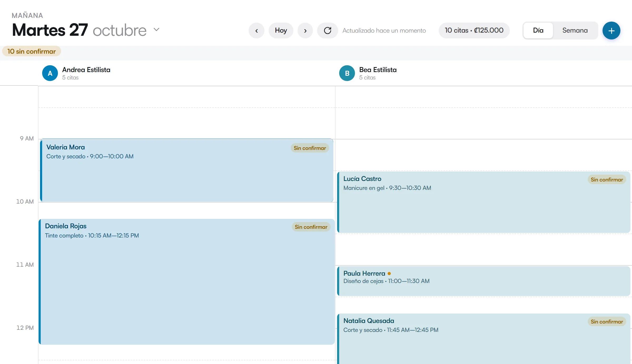Click Bea Estilista column name
Image resolution: width=632 pixels, height=364 pixels.
coord(378,70)
